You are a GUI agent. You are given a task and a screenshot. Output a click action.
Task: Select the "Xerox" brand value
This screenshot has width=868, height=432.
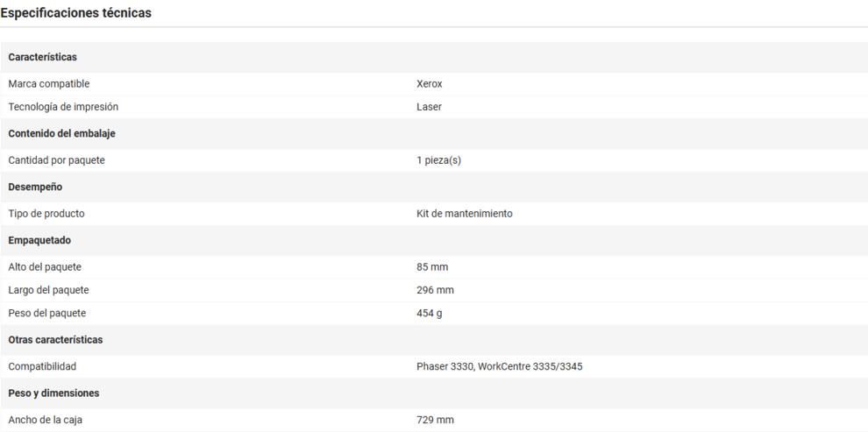(x=430, y=84)
